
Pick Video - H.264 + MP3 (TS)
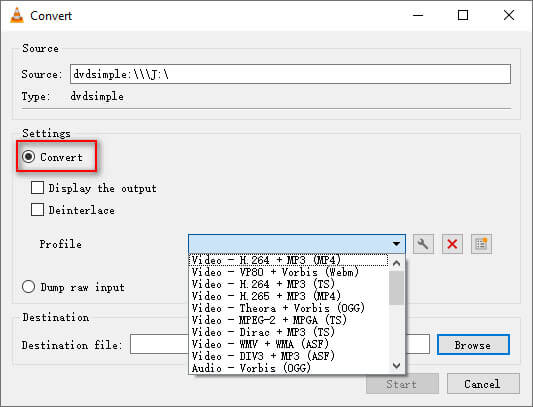point(288,284)
